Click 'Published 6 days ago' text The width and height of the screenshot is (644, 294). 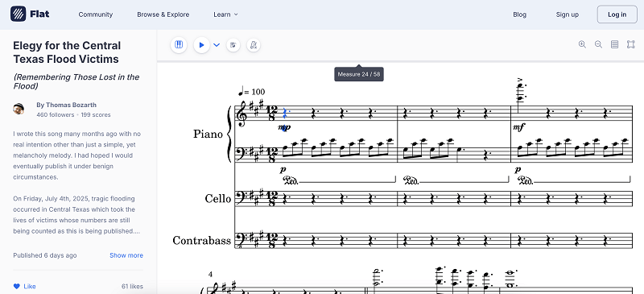pos(45,255)
